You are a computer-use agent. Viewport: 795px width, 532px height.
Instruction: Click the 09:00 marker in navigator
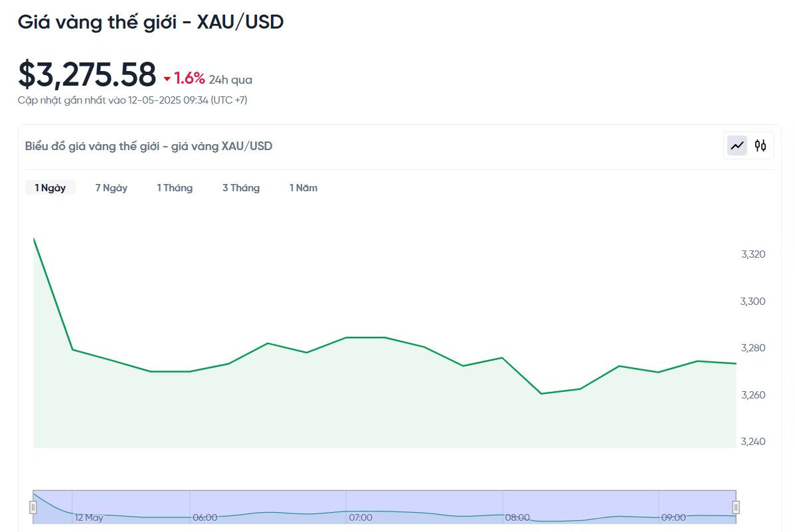[673, 517]
